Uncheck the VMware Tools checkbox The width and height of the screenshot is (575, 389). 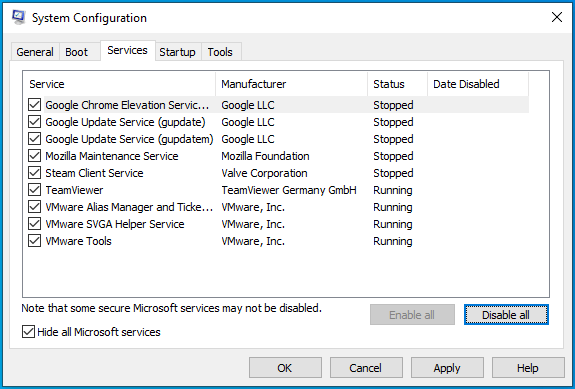[34, 241]
